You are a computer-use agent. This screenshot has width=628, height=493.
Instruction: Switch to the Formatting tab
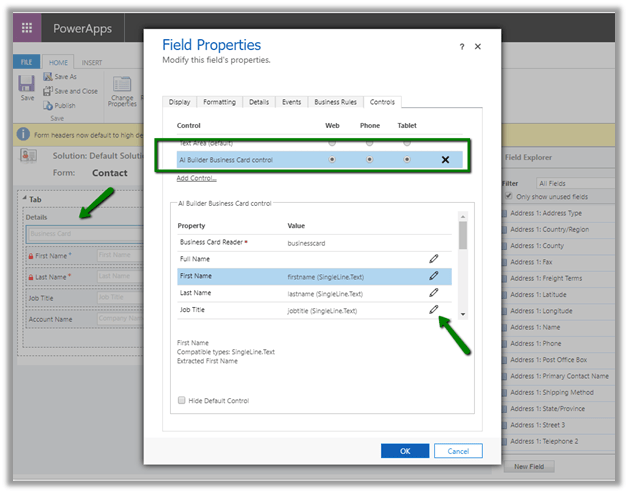coord(219,102)
